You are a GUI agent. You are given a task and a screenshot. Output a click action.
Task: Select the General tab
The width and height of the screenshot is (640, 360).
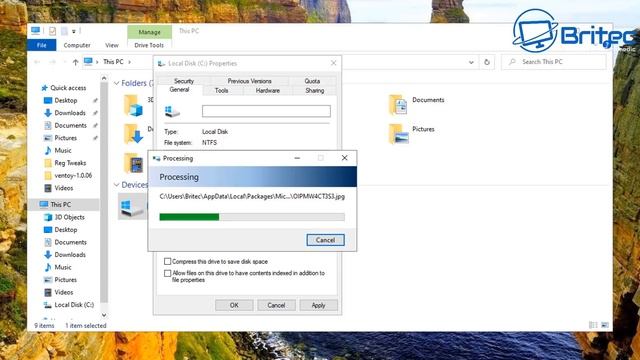(x=179, y=90)
